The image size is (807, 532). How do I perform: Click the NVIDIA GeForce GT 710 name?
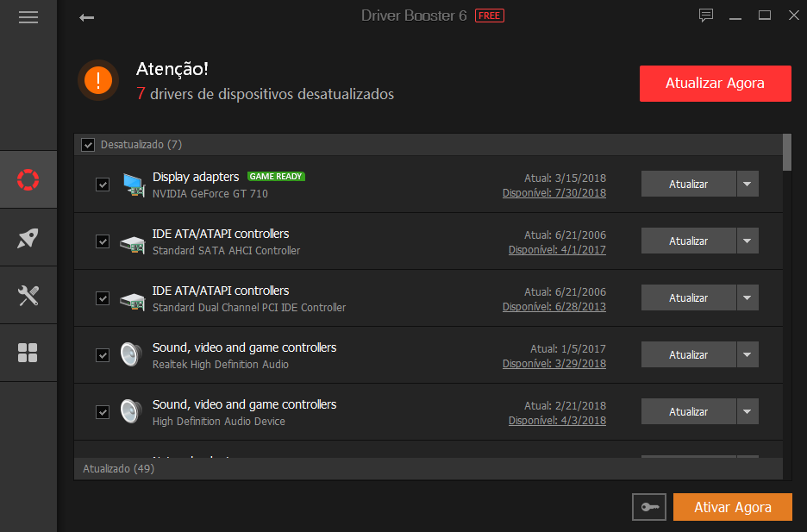[x=210, y=193]
